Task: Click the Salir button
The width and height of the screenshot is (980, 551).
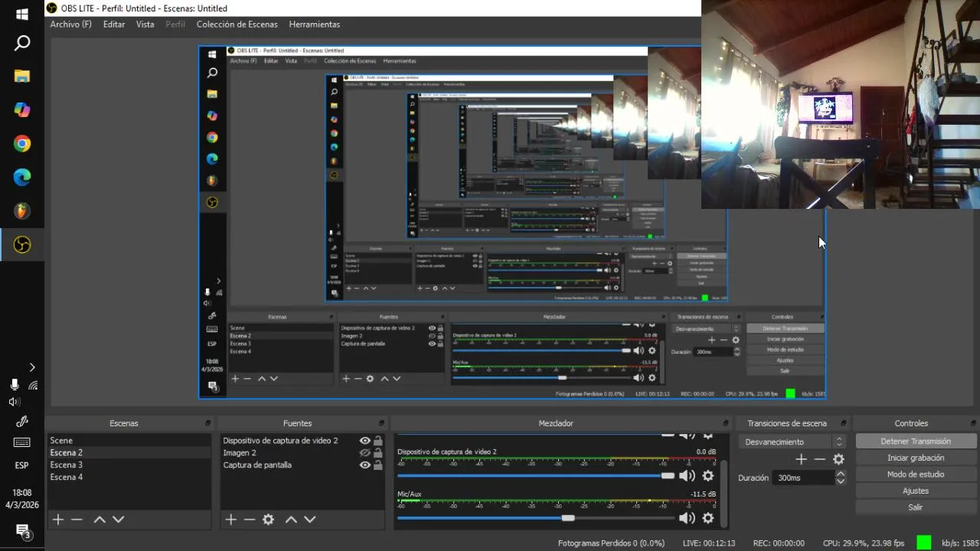Action: [x=916, y=507]
